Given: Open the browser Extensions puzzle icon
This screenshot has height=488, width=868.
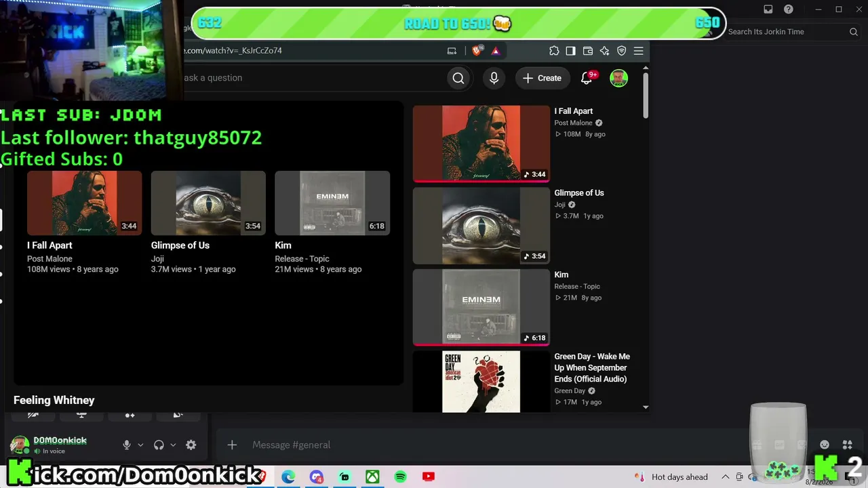Looking at the screenshot, I should click(x=554, y=51).
